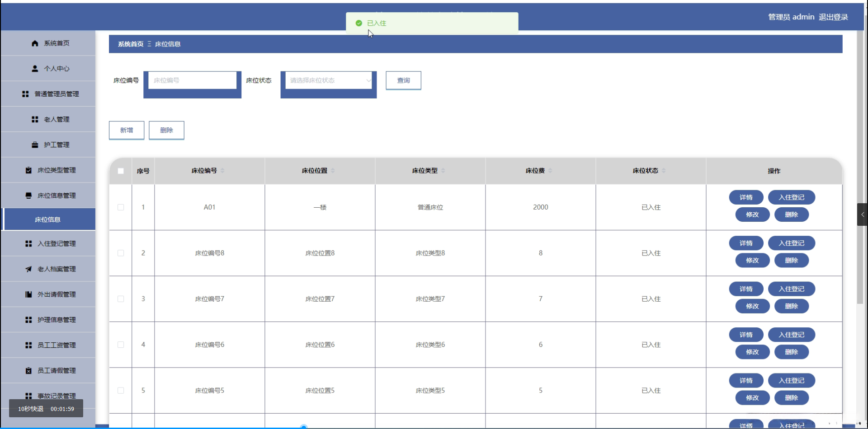
Task: Expand 员工工资管理 sidebar menu
Action: pos(48,345)
